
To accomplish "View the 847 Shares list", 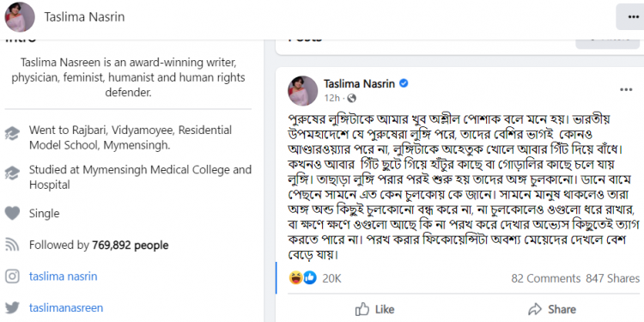I will click(613, 278).
